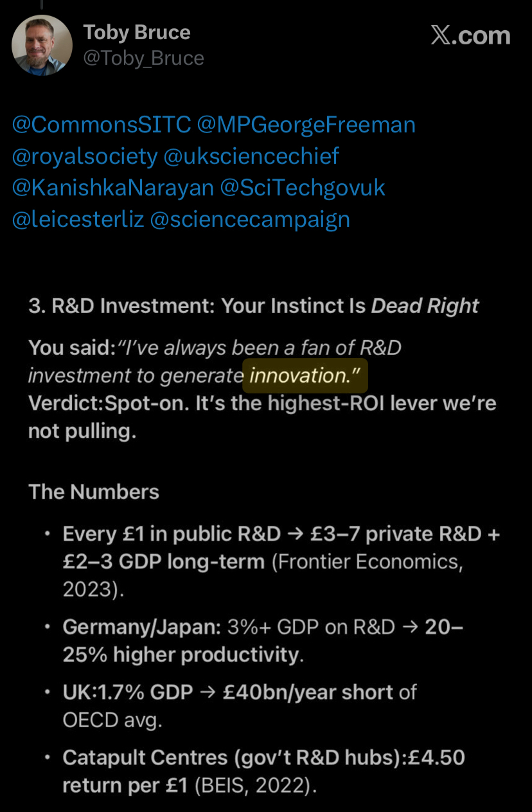Open the @uksciencechief mention
Viewport: 532px width, 812px height.
point(251,156)
